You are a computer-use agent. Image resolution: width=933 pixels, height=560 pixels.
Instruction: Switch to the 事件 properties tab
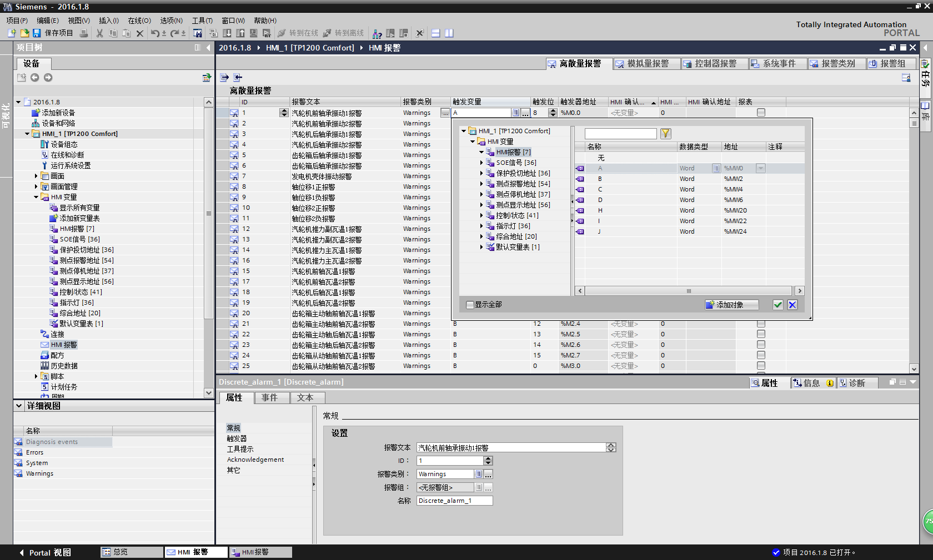(x=272, y=398)
